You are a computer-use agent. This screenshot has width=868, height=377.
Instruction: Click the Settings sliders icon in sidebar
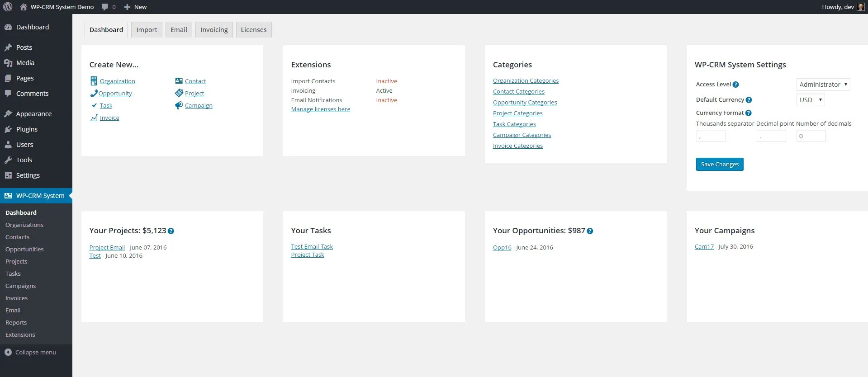[x=8, y=175]
